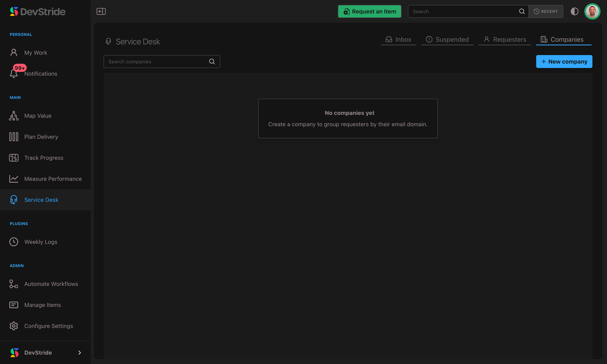Click the Requesters person icon in tabs
Viewport: 607px width, 364px height.
[x=486, y=39]
